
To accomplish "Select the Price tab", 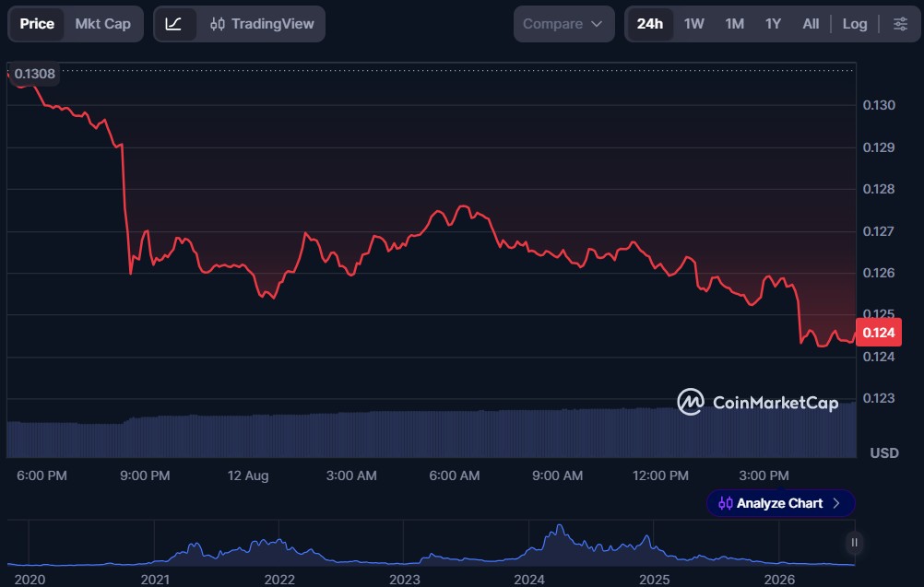I will (x=37, y=24).
